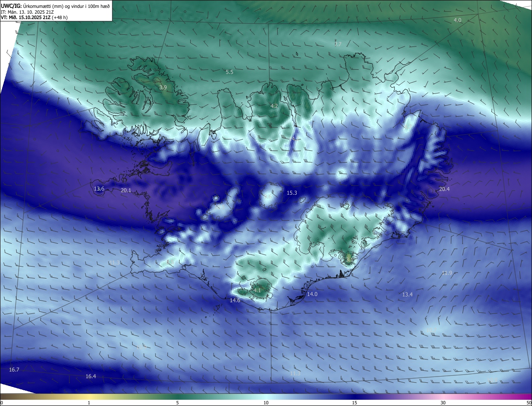The image size is (532, 406).
Task: Select the "VT: Mið. 15.10.2025 21Z (+48 h)" line
Action: pyautogui.click(x=34, y=17)
